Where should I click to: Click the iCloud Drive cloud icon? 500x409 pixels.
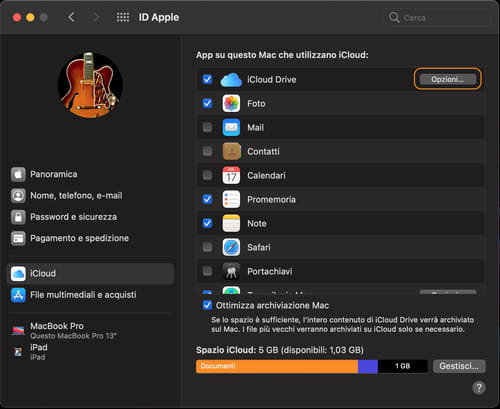coord(231,80)
